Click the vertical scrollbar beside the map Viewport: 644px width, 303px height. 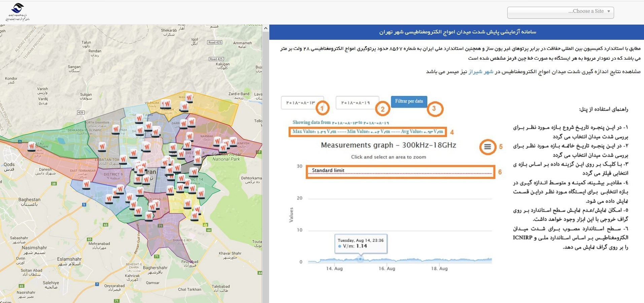tap(266, 164)
